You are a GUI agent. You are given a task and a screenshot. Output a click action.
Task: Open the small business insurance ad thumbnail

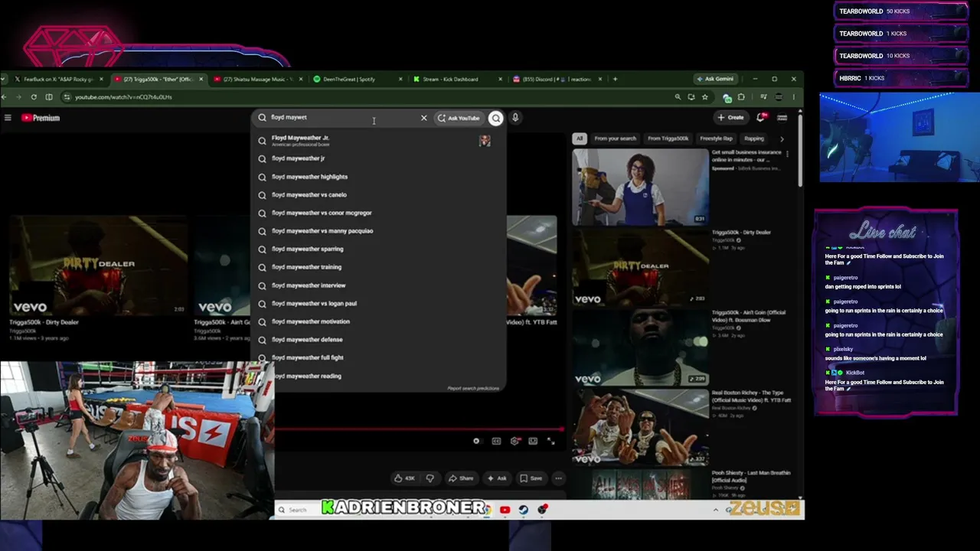pyautogui.click(x=641, y=187)
